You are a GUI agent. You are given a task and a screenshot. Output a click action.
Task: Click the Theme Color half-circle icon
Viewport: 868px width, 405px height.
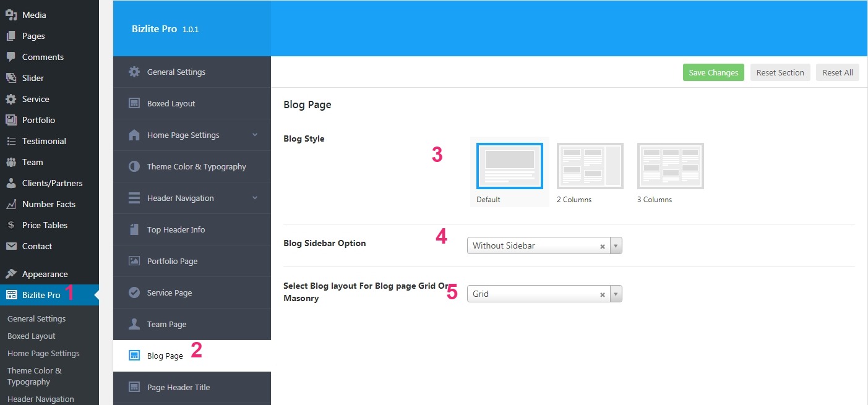(134, 166)
